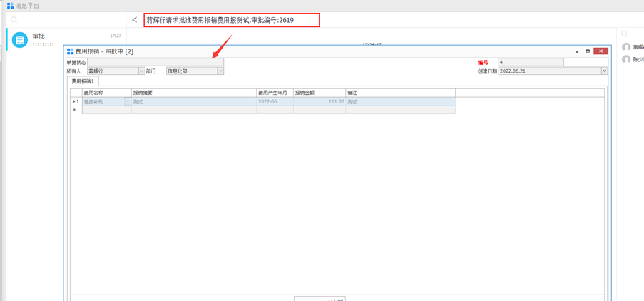Click the second contact avatar in right panel
The image size is (644, 301).
click(626, 60)
